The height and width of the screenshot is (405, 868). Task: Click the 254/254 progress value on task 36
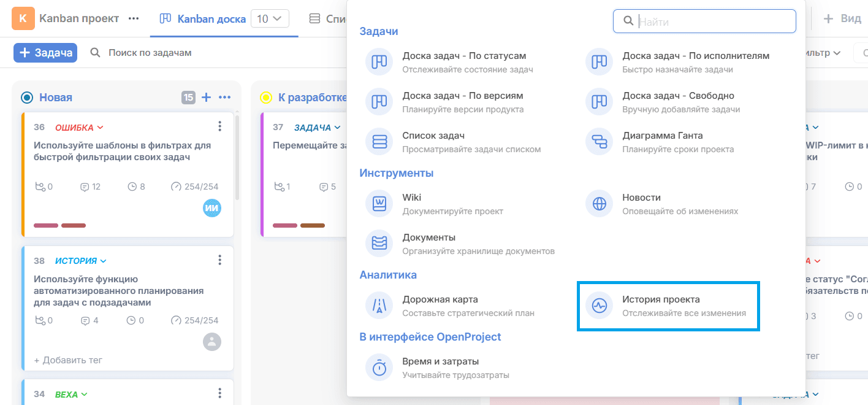click(x=201, y=187)
